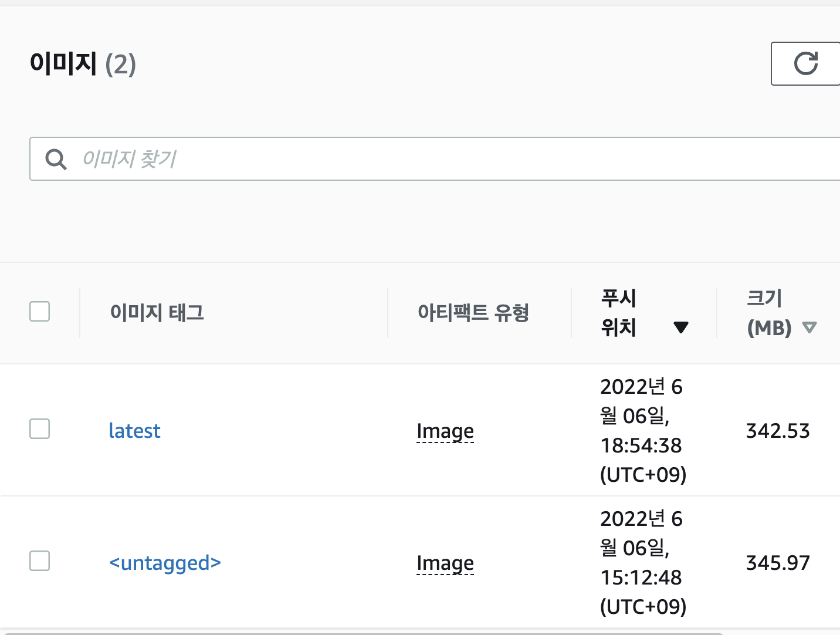This screenshot has height=635, width=840.
Task: Toggle the select-all header checkbox
Action: pyautogui.click(x=40, y=311)
